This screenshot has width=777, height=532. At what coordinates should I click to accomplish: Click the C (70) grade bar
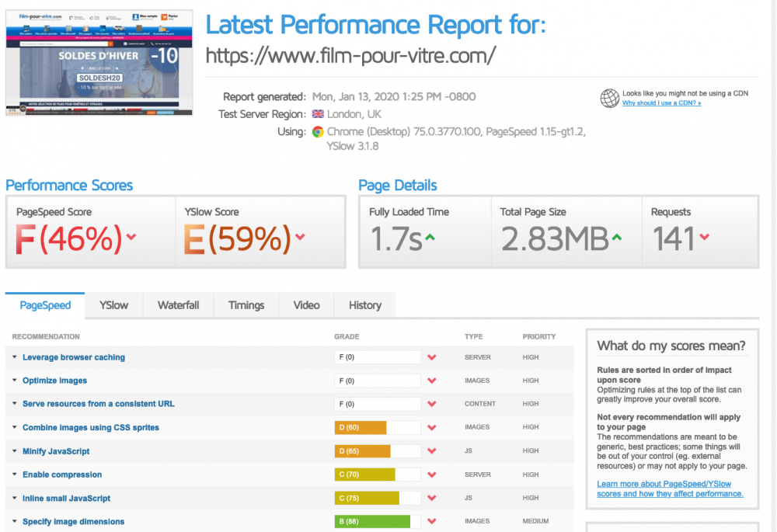pyautogui.click(x=378, y=475)
